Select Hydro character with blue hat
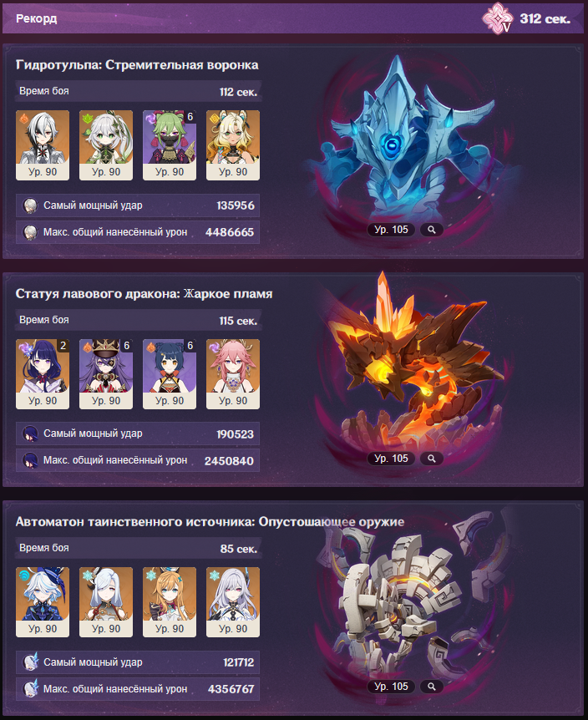 point(43,602)
